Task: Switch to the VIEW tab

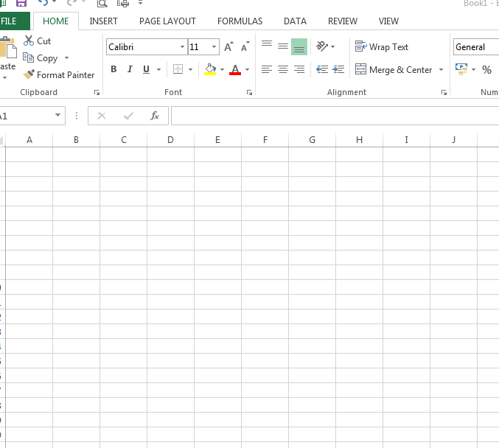Action: (x=388, y=21)
